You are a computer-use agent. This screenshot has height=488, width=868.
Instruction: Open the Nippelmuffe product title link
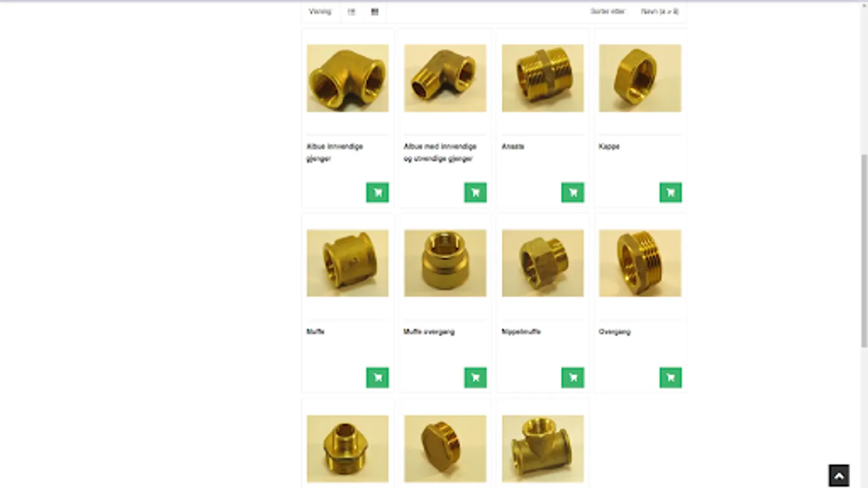(521, 331)
